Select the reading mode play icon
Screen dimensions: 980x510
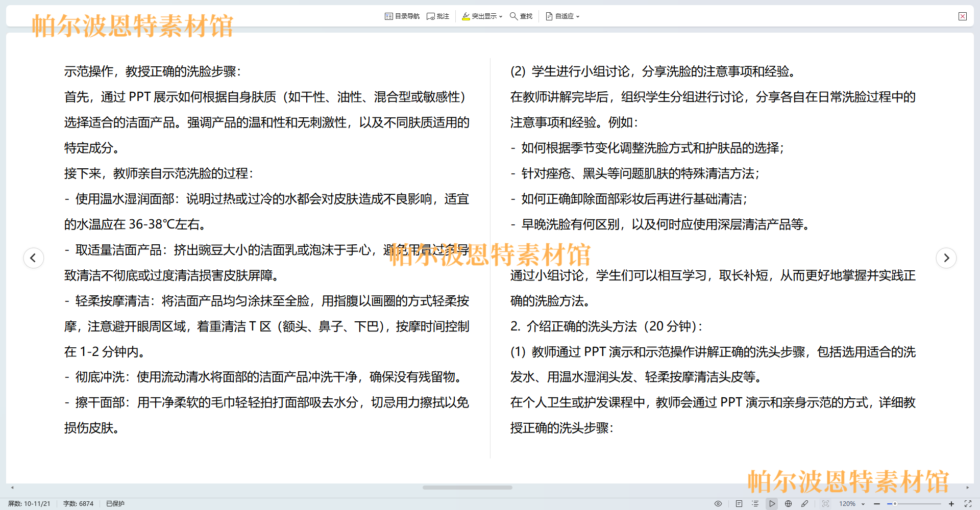coord(772,503)
